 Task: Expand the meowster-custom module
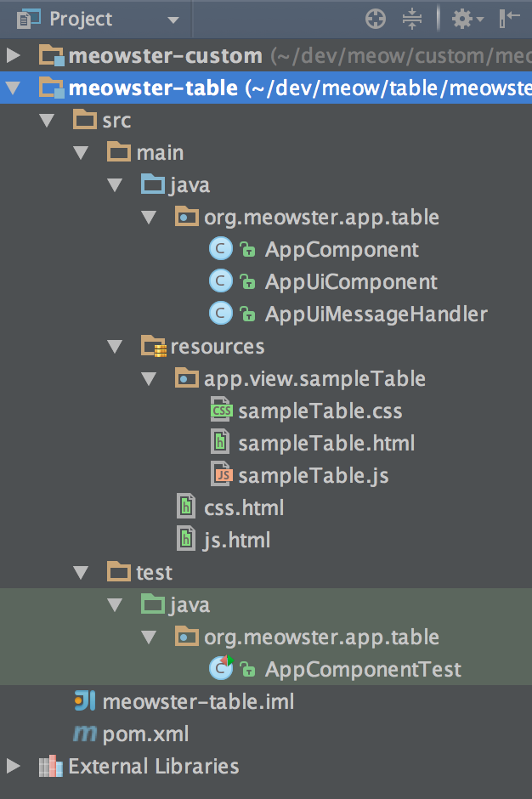13,57
